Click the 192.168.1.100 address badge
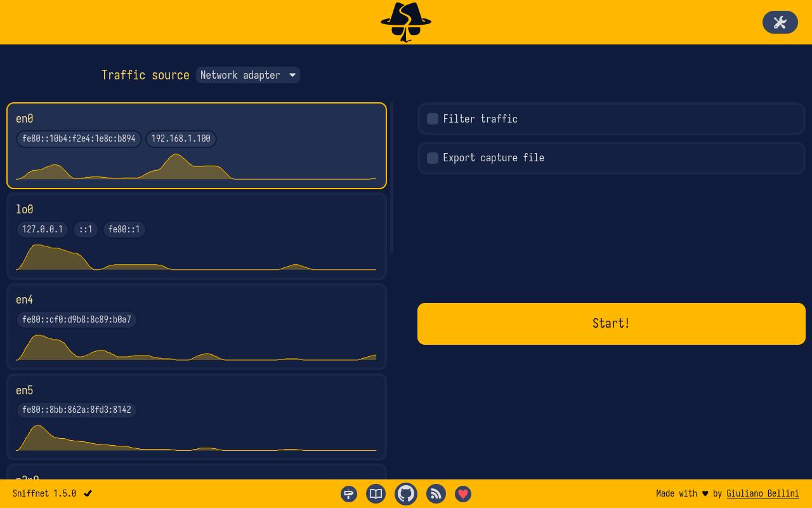 coord(181,138)
